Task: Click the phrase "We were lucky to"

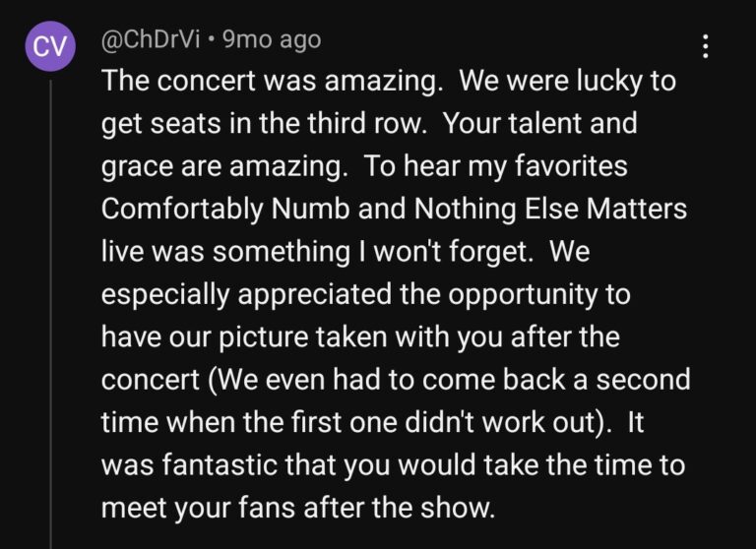Action: tap(567, 81)
